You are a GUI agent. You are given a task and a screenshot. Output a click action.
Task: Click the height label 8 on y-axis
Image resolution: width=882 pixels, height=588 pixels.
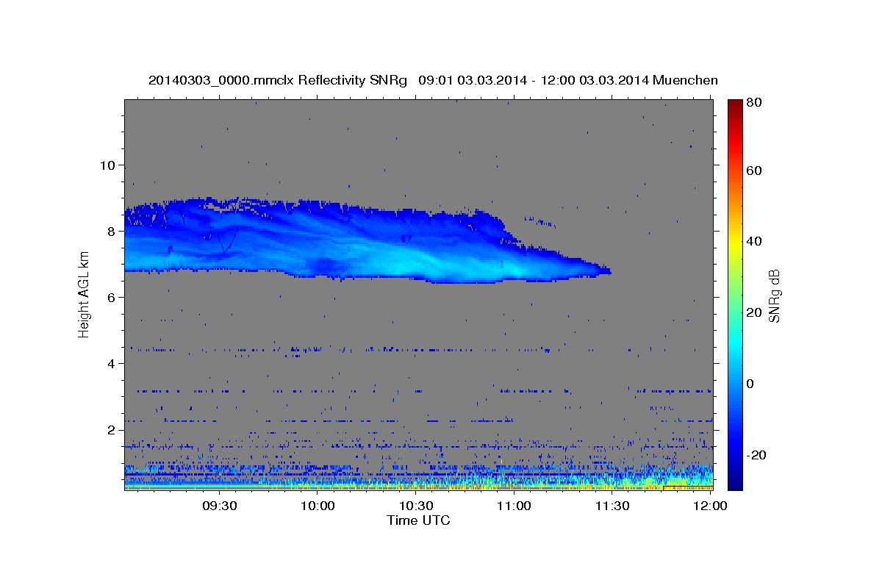tap(110, 231)
